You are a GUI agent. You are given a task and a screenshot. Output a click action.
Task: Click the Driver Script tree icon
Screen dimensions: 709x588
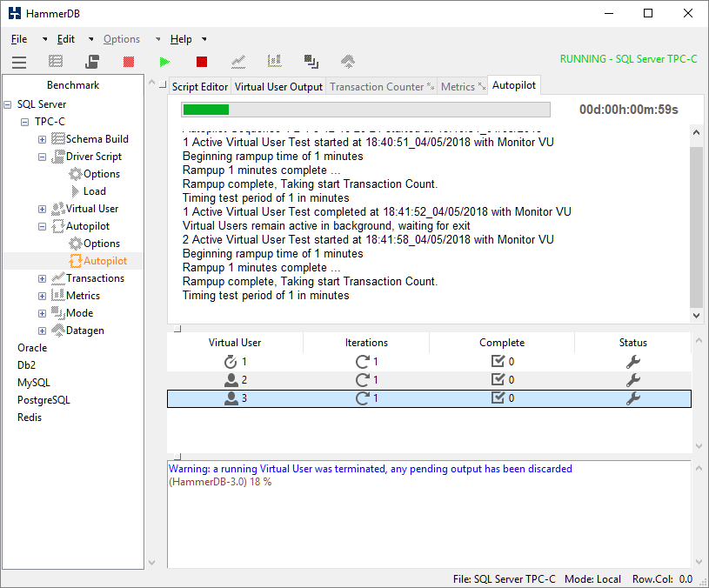click(x=58, y=157)
